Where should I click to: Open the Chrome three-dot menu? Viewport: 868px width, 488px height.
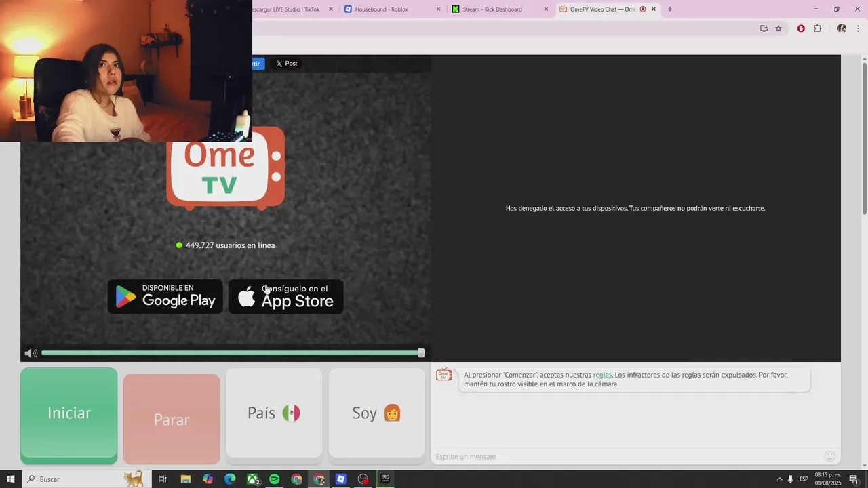(858, 28)
